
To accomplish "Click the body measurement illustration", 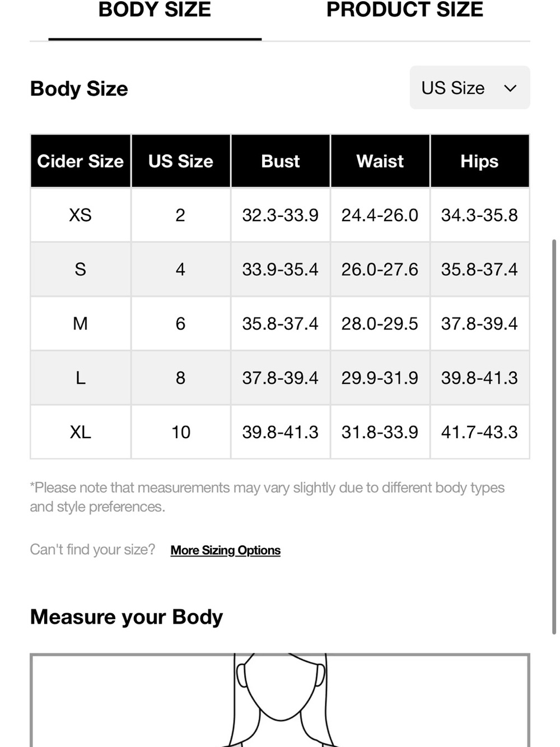I will (280, 700).
